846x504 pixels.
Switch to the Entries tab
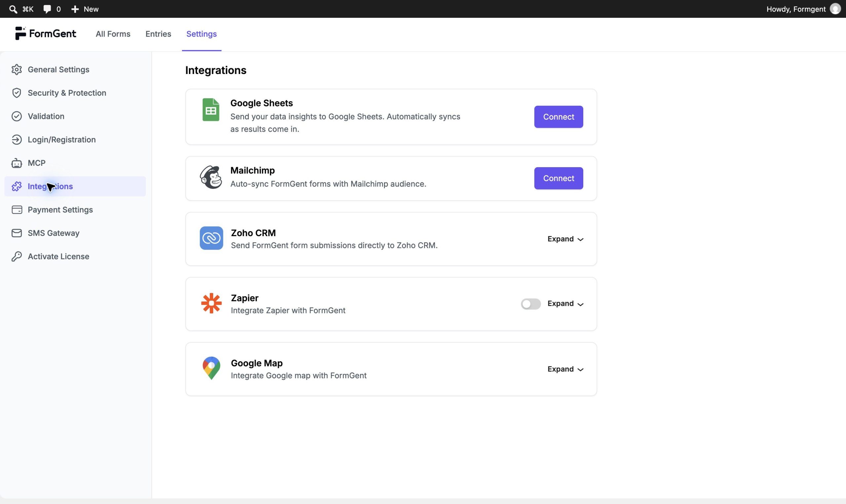(x=158, y=34)
